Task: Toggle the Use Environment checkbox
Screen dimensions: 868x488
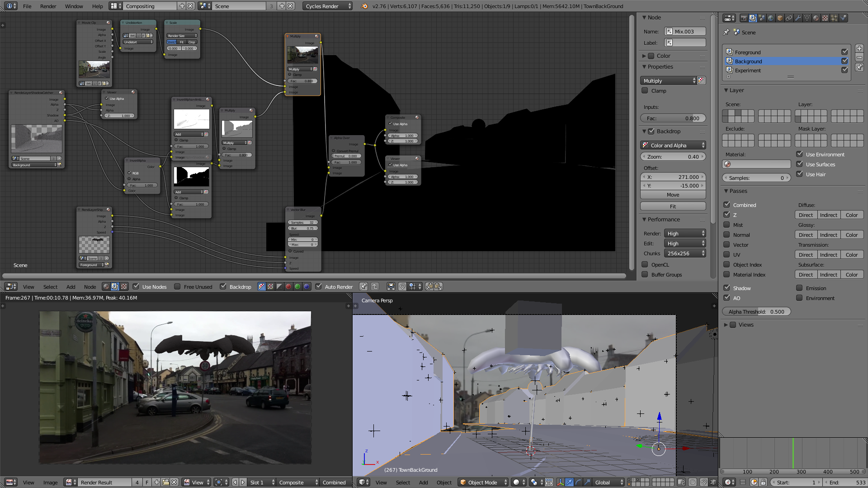Action: point(799,155)
